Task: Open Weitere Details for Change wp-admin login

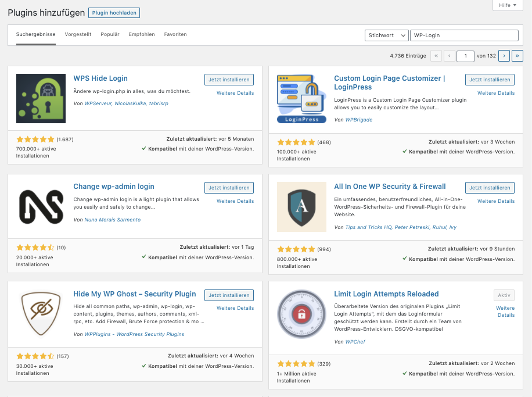Action: click(235, 201)
